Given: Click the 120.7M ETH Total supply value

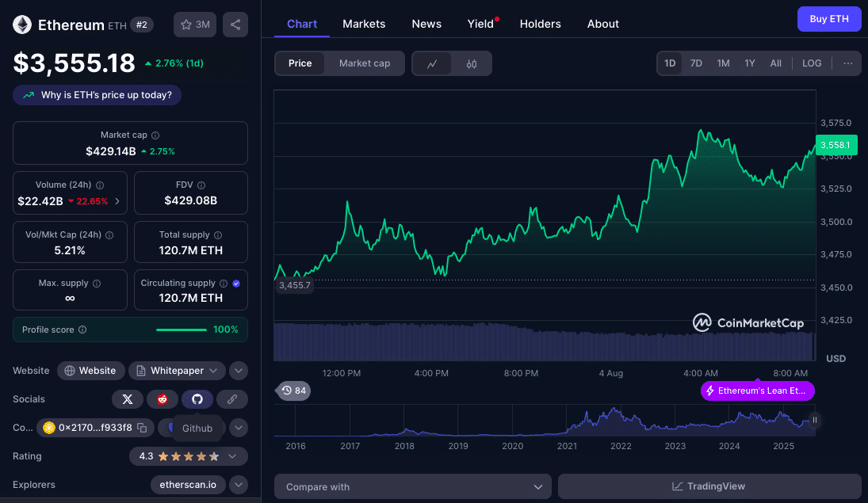Looking at the screenshot, I should coord(191,250).
